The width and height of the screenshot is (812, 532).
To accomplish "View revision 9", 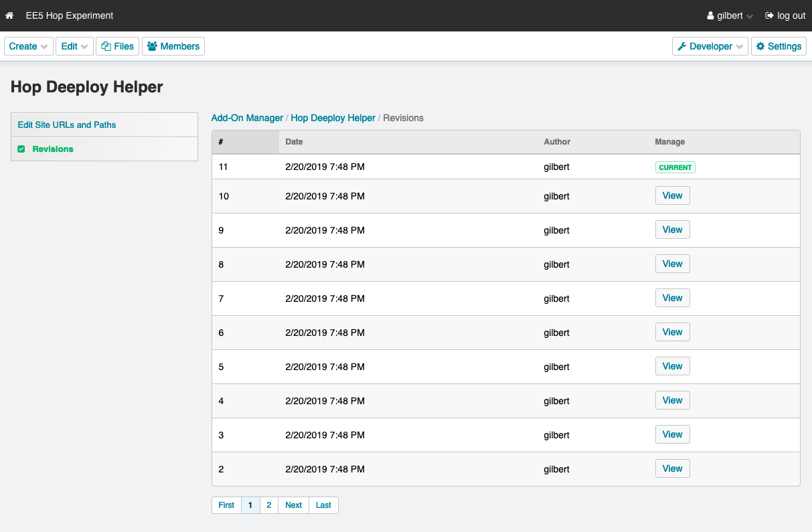I will pos(672,230).
